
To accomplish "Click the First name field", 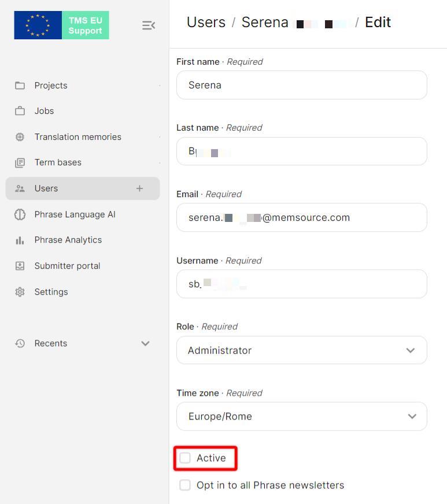I will point(302,85).
